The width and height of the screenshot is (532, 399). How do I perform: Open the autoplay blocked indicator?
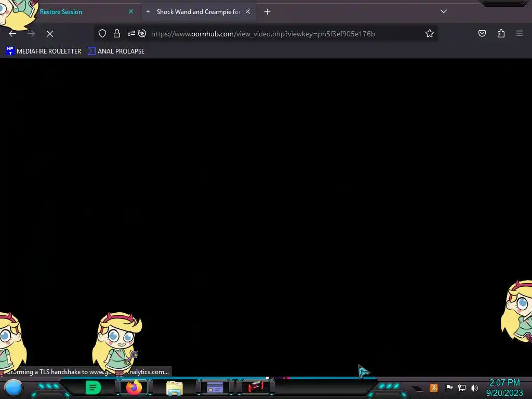click(142, 34)
